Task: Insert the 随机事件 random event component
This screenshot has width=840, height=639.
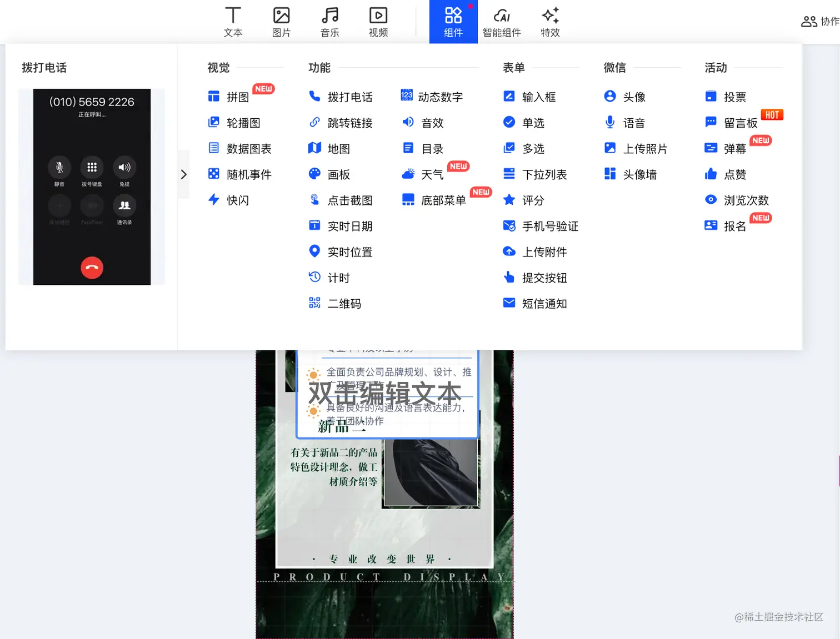Action: coord(239,174)
